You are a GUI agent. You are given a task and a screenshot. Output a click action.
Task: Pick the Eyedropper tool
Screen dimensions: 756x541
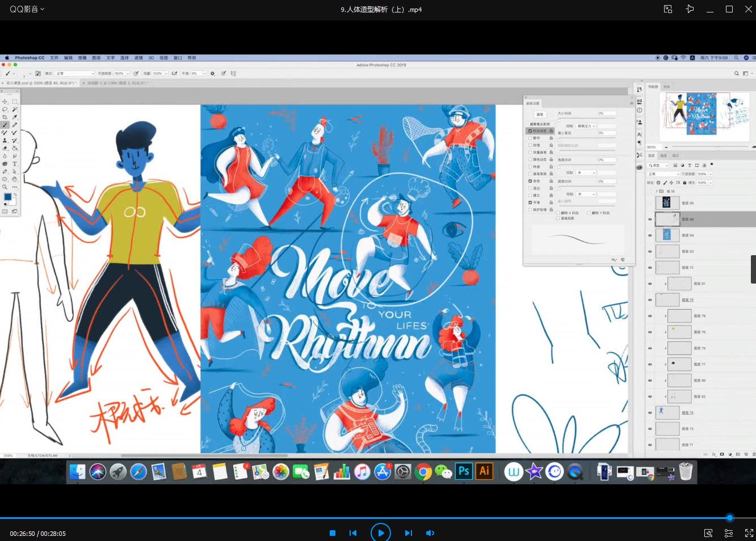coord(15,117)
